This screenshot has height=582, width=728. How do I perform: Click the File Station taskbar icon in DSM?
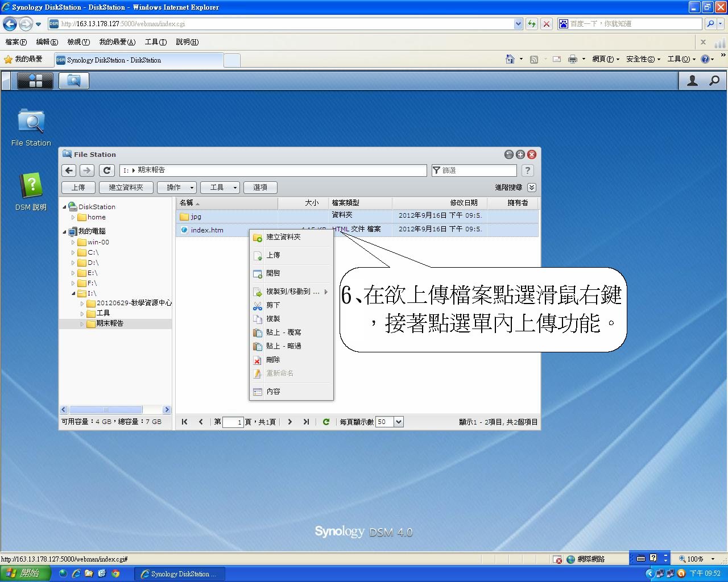pyautogui.click(x=73, y=81)
